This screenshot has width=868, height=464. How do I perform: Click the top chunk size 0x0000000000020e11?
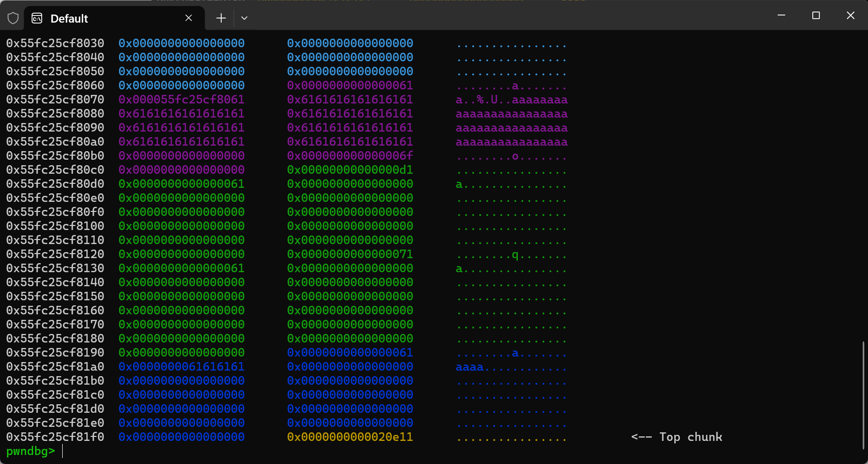point(350,437)
